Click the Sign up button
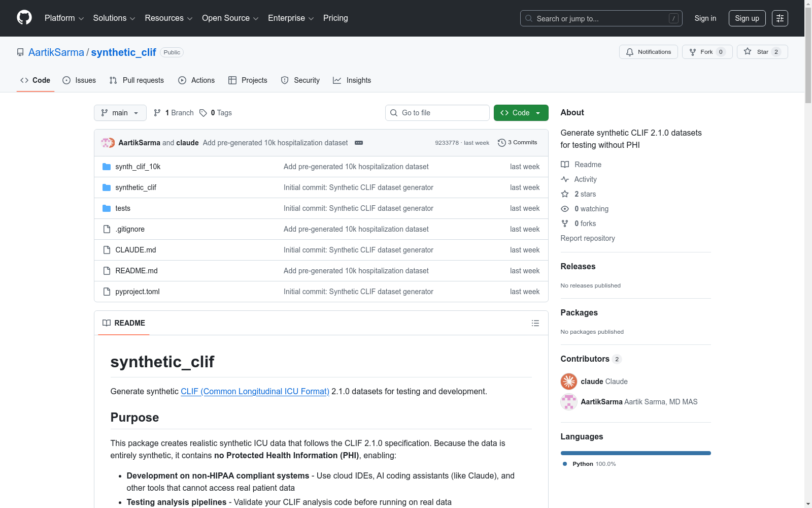812x508 pixels. 747,18
